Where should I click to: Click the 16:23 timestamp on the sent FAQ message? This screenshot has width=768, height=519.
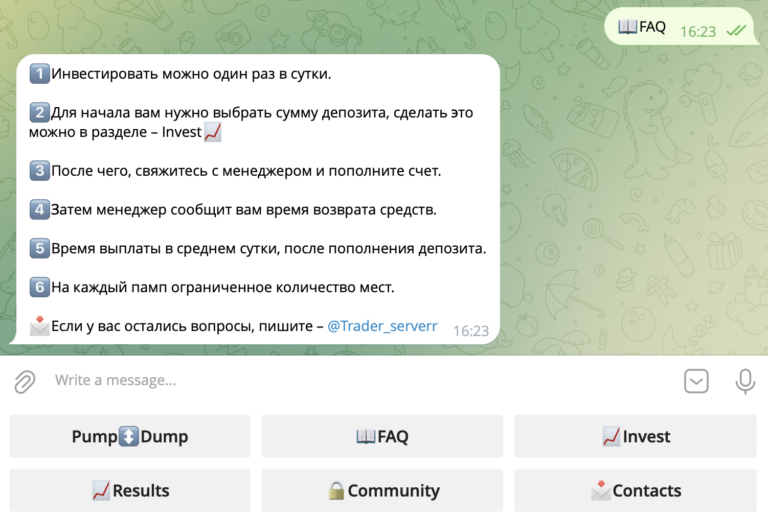(x=698, y=31)
